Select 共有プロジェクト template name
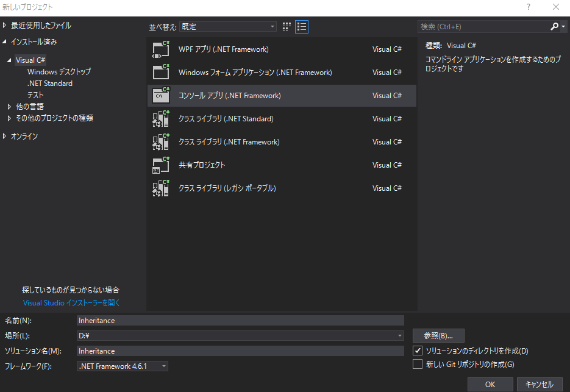 [202, 165]
